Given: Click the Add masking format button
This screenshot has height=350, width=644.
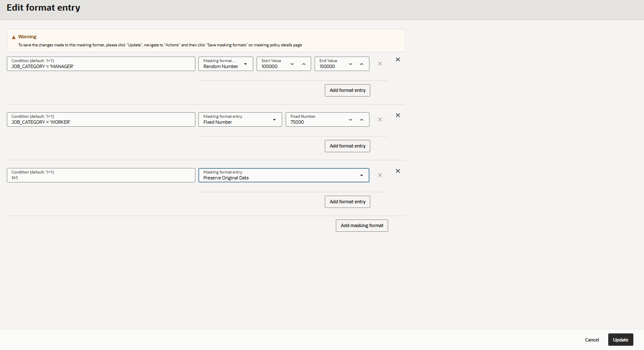Looking at the screenshot, I should coord(362,225).
